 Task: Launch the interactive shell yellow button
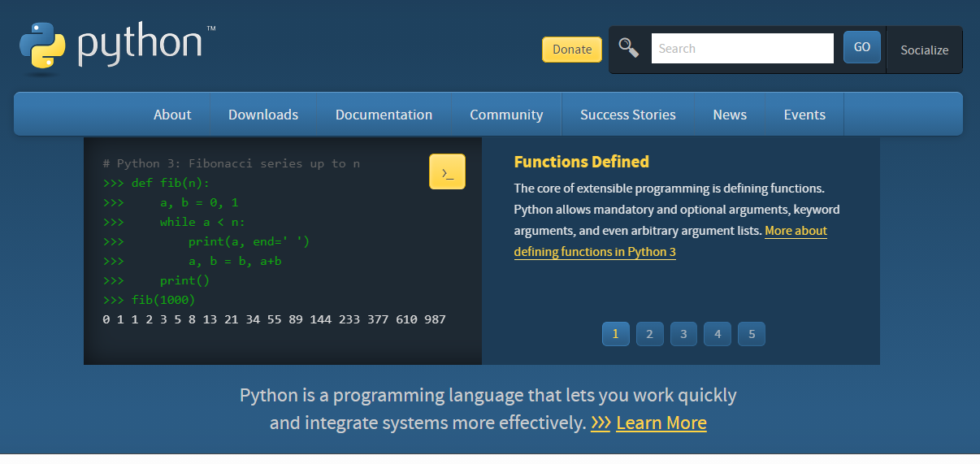tap(447, 171)
